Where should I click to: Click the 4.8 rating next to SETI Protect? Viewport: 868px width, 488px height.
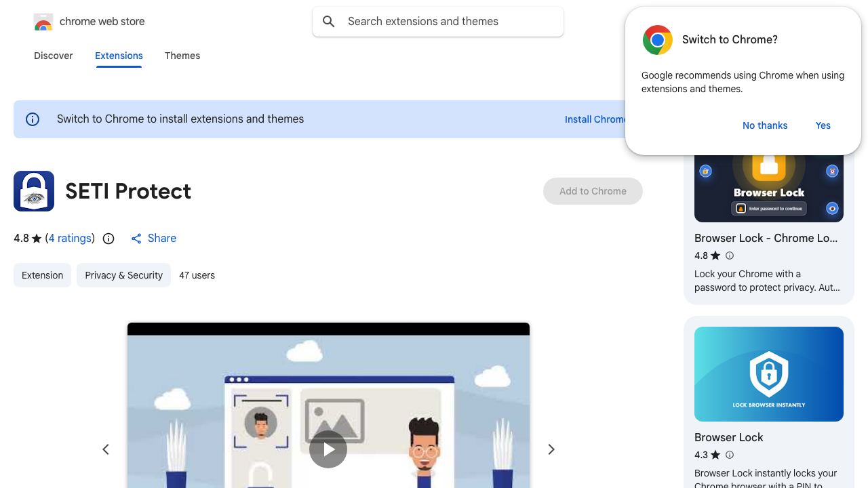point(21,239)
